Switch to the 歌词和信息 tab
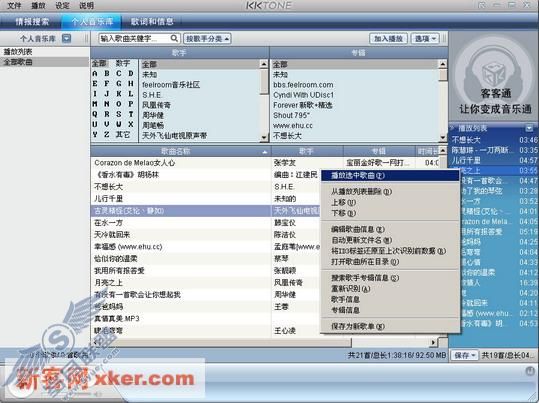Viewport: 539px width, 403px height. 152,22
